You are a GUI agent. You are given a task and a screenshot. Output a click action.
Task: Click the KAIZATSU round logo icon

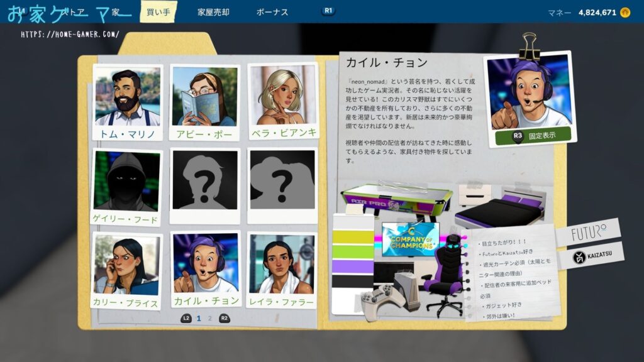pyautogui.click(x=579, y=258)
